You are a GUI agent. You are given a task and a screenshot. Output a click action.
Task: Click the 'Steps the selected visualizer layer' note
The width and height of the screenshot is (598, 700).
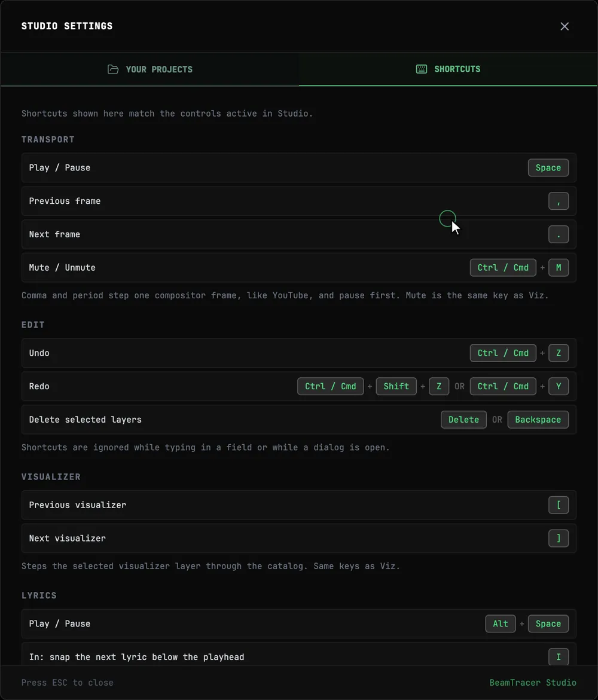tap(211, 566)
